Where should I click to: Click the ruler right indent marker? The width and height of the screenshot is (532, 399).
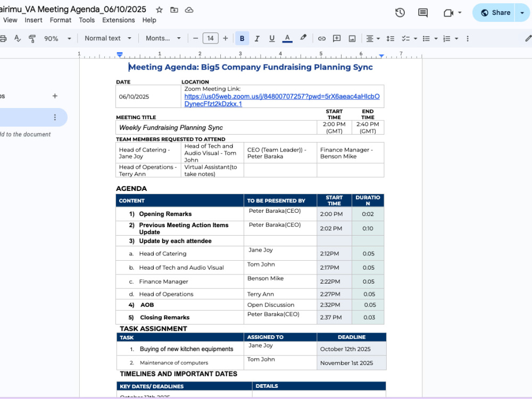(381, 55)
